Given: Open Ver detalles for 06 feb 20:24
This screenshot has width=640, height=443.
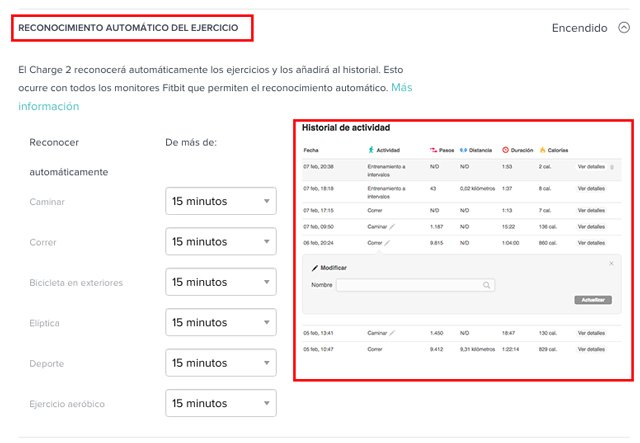Looking at the screenshot, I should pyautogui.click(x=591, y=243).
